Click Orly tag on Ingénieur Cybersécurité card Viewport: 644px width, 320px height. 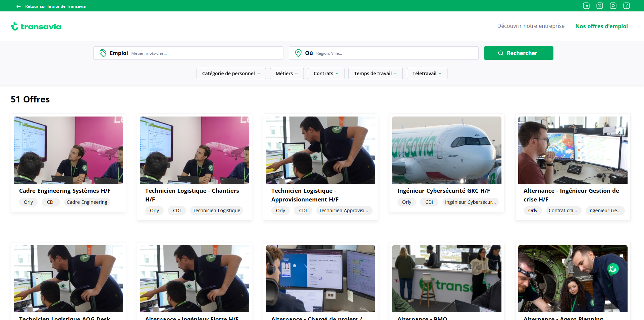[x=407, y=202]
